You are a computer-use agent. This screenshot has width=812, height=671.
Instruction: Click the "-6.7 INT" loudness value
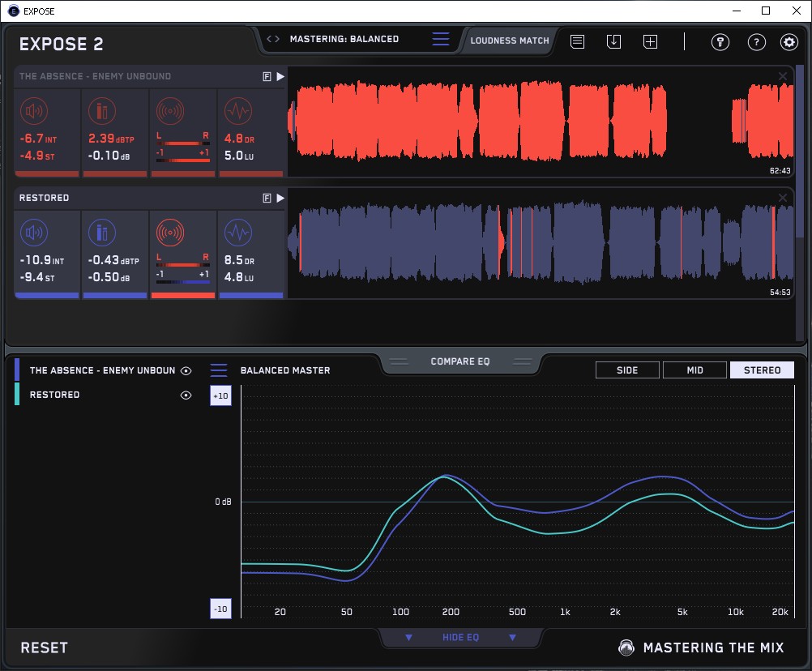pyautogui.click(x=38, y=139)
